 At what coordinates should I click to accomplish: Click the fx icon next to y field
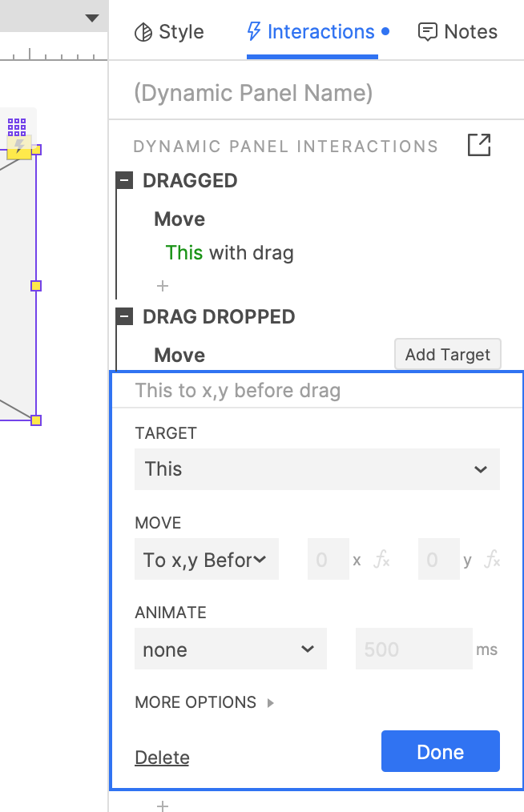pyautogui.click(x=492, y=561)
